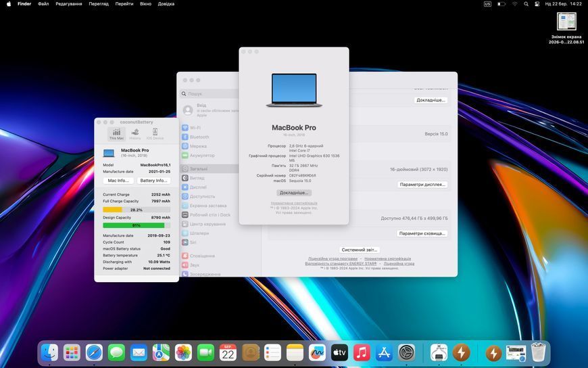Click Battery Info... button in coconutBattery
This screenshot has width=588, height=368.
click(153, 181)
